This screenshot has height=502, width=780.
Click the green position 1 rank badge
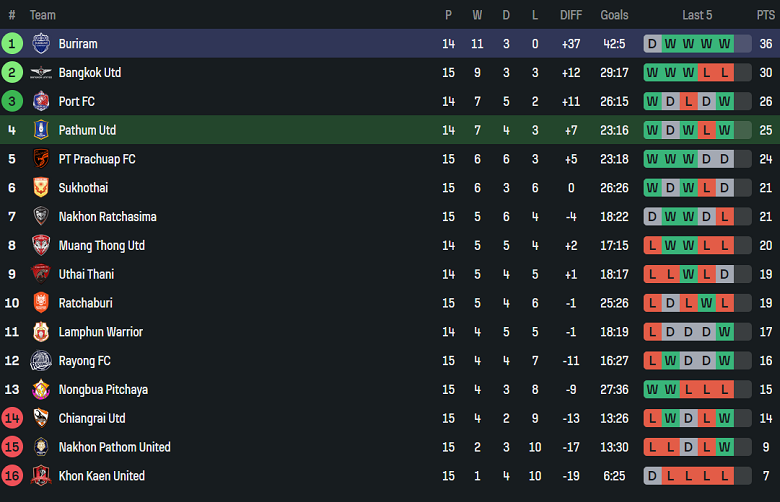(12, 44)
